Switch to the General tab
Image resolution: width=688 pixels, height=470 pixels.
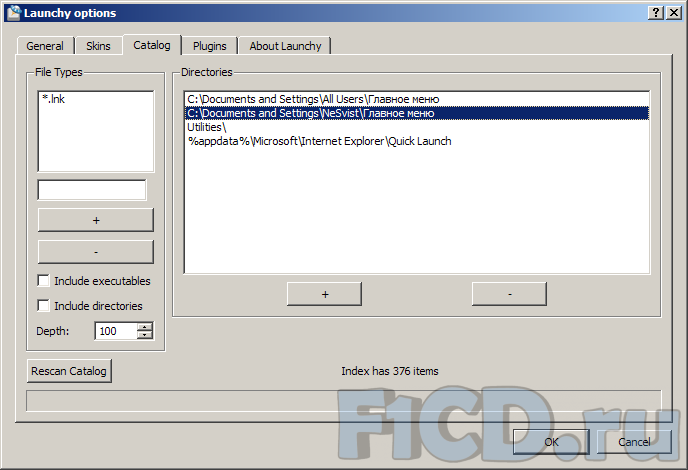point(45,46)
